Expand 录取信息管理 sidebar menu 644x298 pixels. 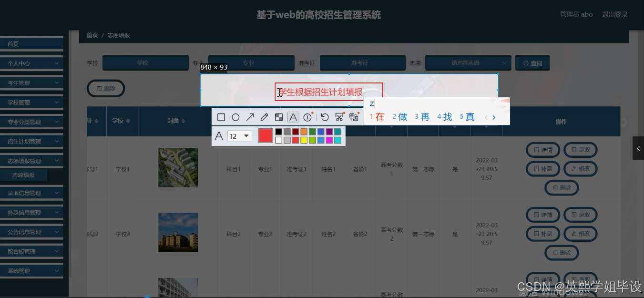(x=31, y=193)
